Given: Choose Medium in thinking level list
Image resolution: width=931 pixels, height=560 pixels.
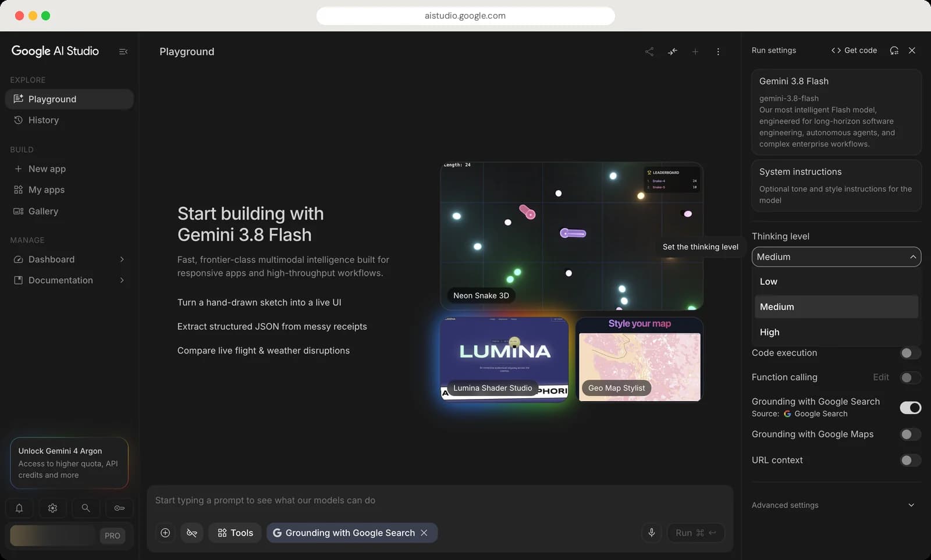Looking at the screenshot, I should tap(836, 306).
